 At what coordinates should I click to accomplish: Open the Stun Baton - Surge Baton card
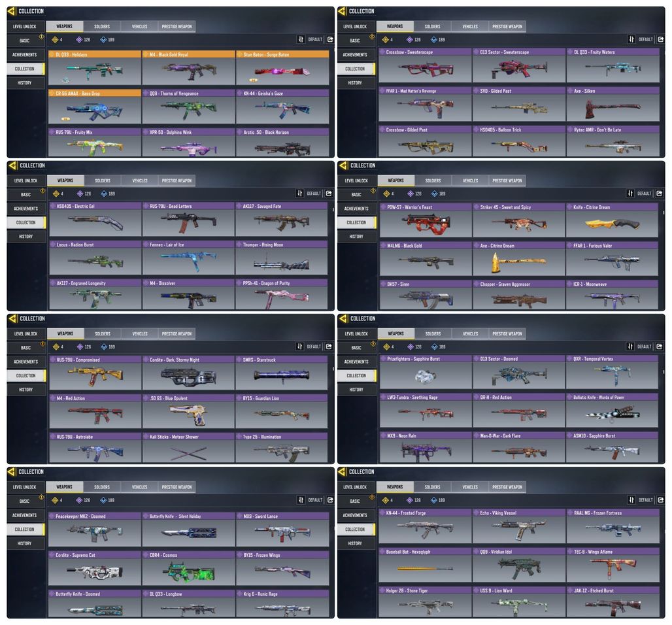282,68
